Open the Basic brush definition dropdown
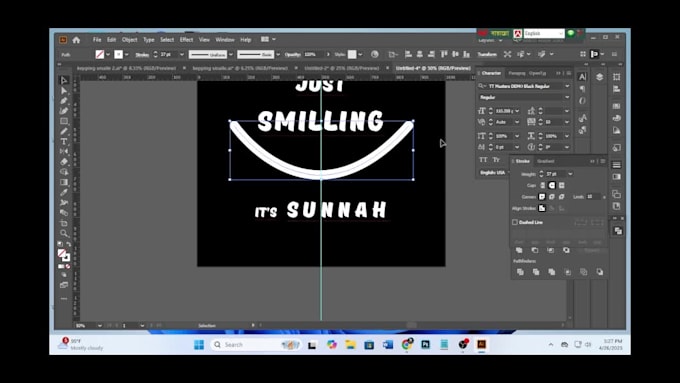Screen dimensions: 680x383 pyautogui.click(x=278, y=55)
